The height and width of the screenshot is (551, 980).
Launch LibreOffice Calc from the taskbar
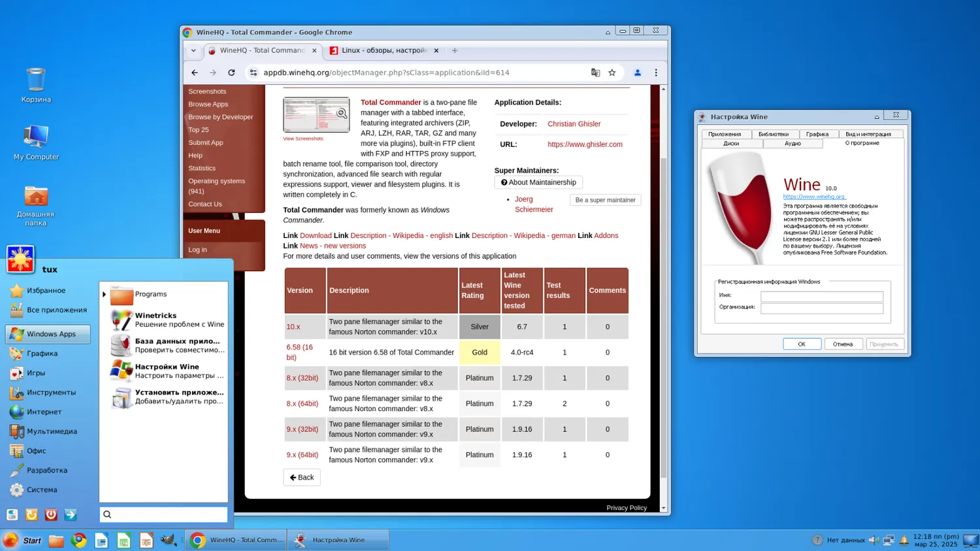pos(123,541)
